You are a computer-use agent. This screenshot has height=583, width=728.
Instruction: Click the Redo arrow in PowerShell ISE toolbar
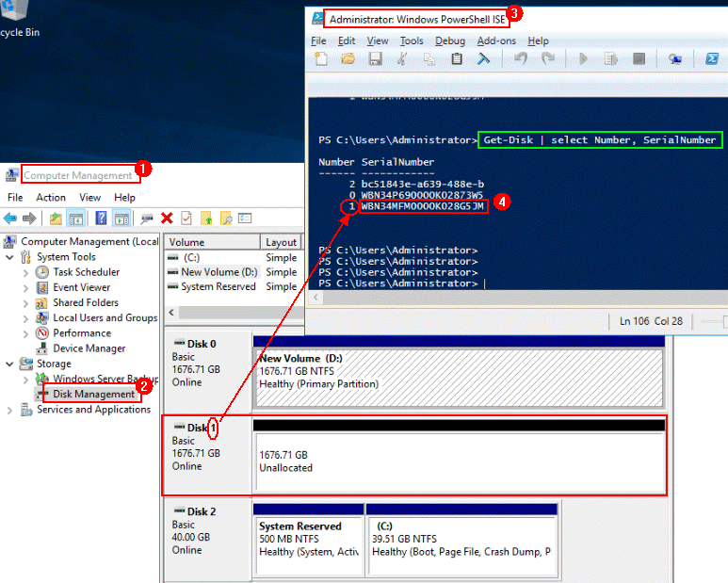[x=548, y=59]
